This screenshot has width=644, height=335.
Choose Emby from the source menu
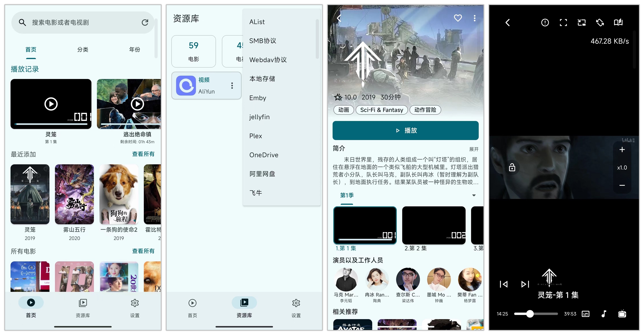[282, 98]
